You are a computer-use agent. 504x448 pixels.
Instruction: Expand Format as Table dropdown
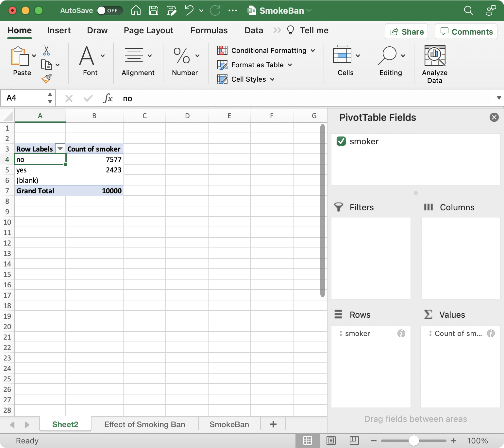click(x=290, y=65)
